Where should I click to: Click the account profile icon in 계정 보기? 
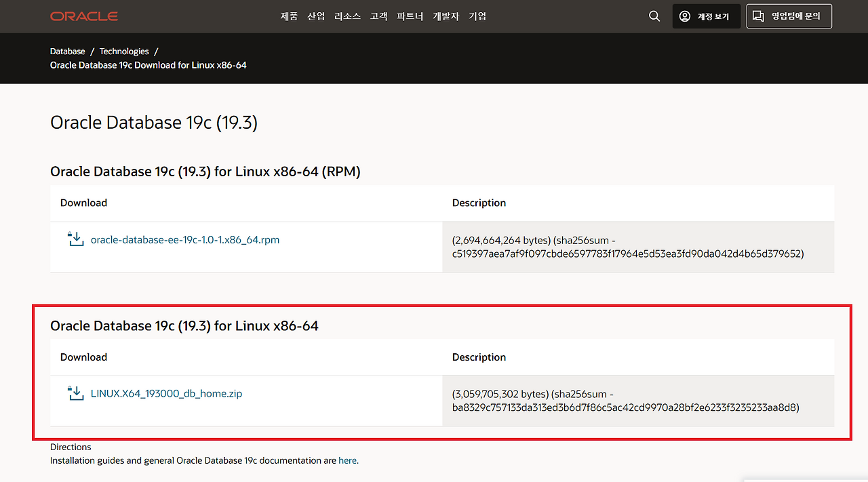[684, 16]
